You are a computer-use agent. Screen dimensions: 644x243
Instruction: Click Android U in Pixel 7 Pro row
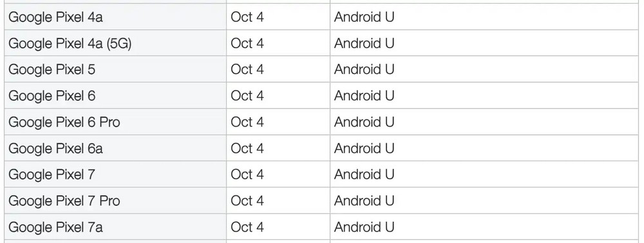(365, 201)
